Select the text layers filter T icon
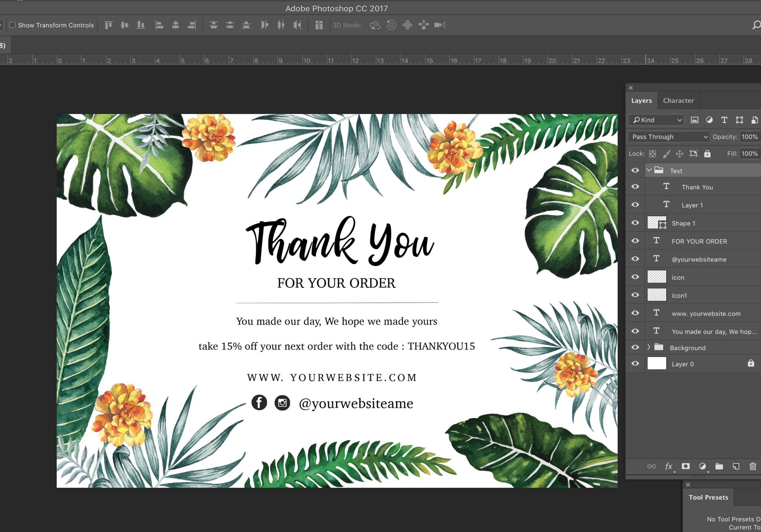Screen dimensions: 761x532 724,120
